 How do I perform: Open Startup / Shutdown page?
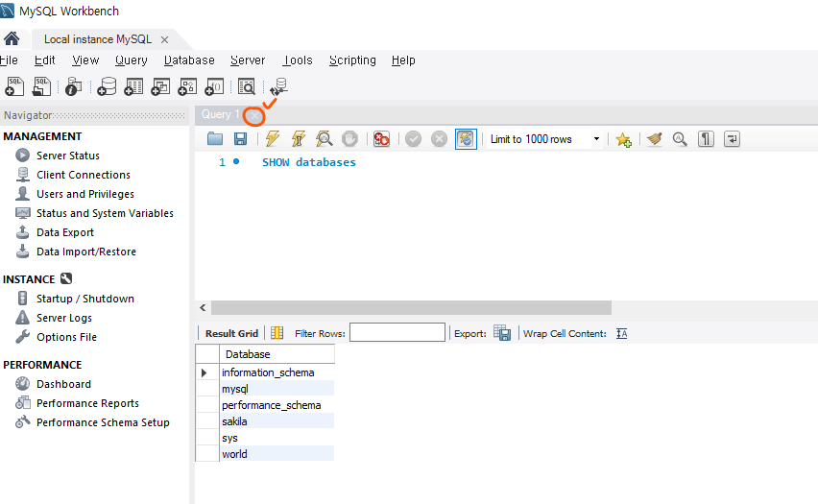[85, 299]
